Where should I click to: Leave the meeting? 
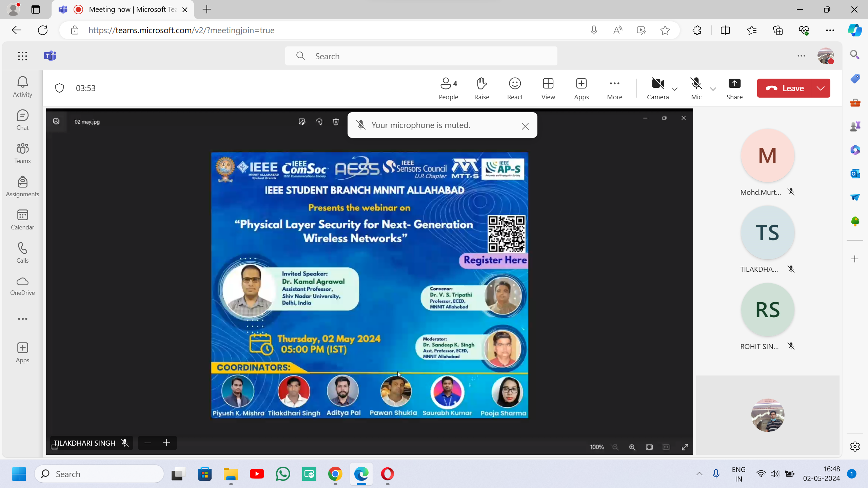[x=785, y=88]
